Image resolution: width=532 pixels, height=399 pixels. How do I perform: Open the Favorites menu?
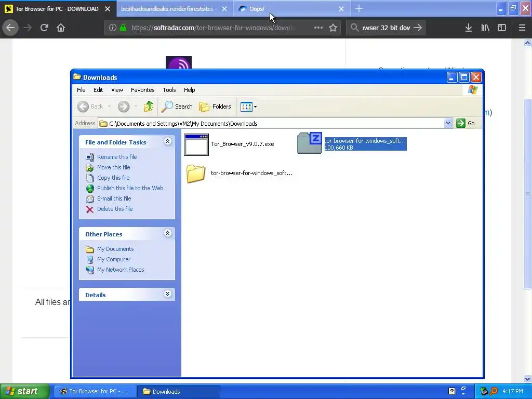click(142, 90)
